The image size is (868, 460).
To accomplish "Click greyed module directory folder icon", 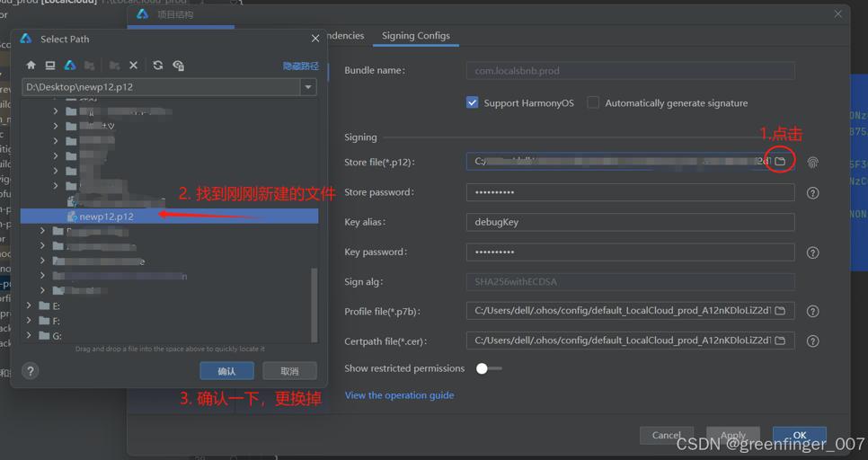I will (x=89, y=66).
